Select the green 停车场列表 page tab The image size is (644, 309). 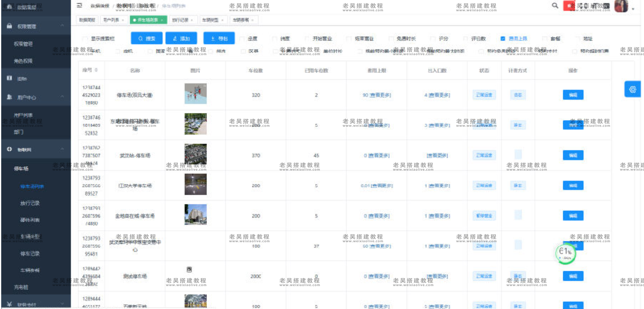click(x=148, y=20)
